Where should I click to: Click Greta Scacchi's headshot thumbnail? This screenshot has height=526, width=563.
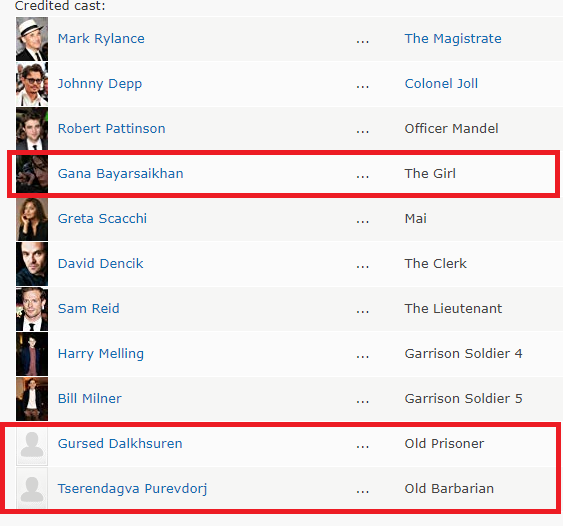click(x=32, y=219)
